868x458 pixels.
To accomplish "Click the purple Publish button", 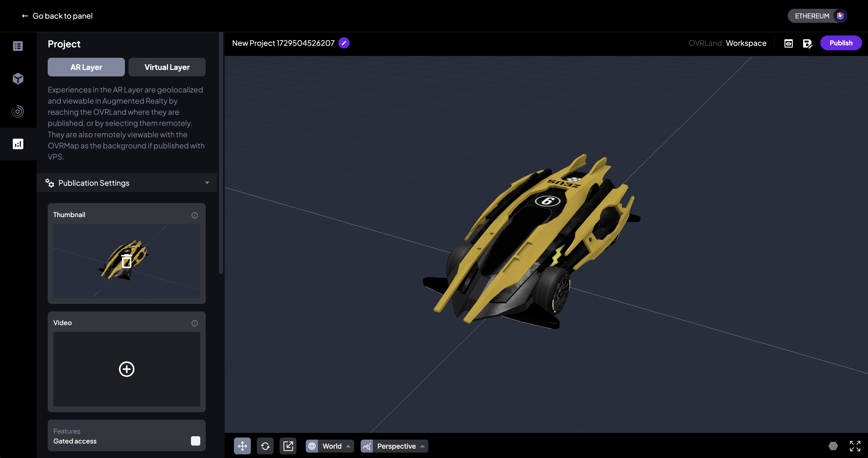I will [841, 43].
